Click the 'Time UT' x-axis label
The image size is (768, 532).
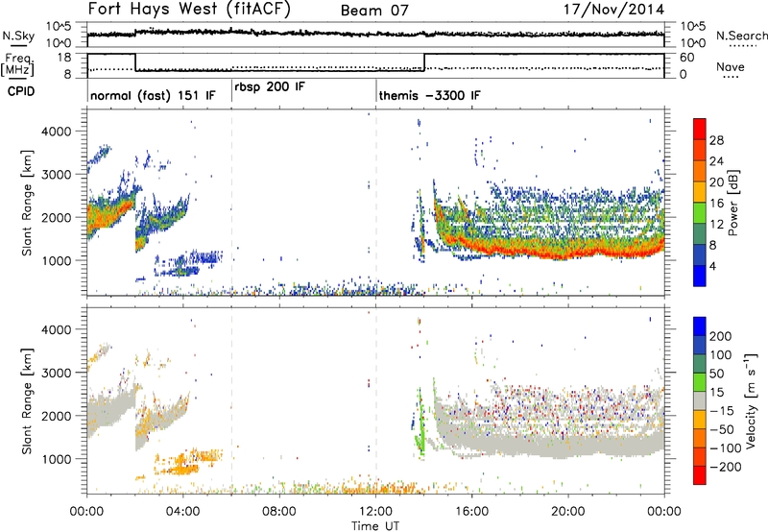[375, 525]
